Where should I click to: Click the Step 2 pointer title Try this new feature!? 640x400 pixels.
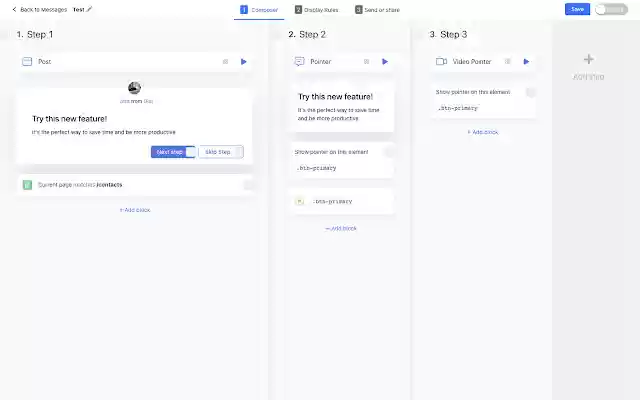pos(335,97)
